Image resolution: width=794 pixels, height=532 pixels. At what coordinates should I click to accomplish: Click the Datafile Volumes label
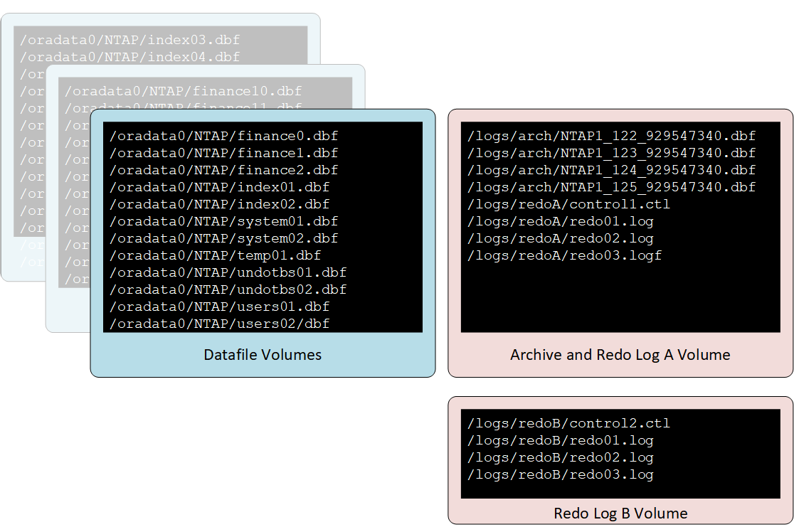coord(263,355)
